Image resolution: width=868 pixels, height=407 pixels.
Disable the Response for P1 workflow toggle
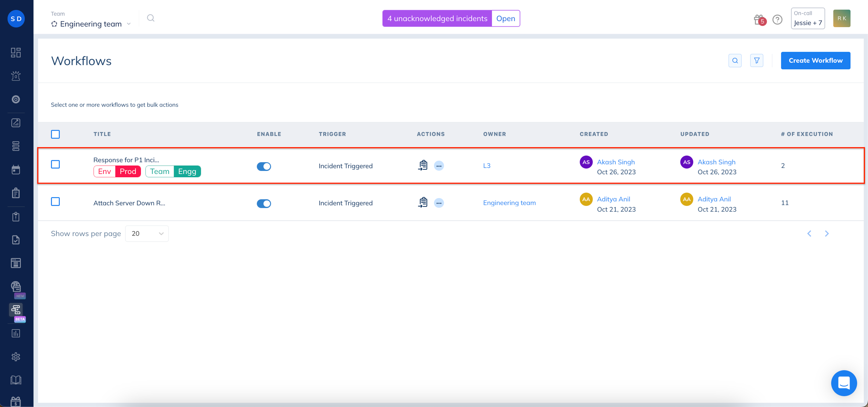(x=264, y=166)
